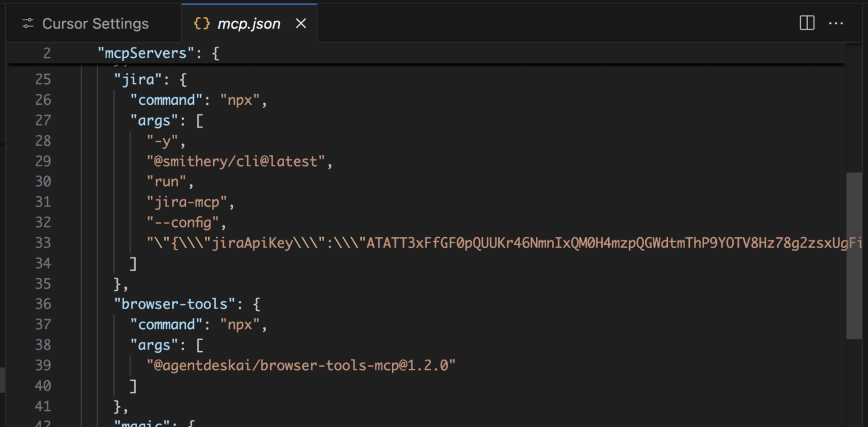The width and height of the screenshot is (868, 427).
Task: Click line number 33 in the gutter
Action: tap(43, 242)
